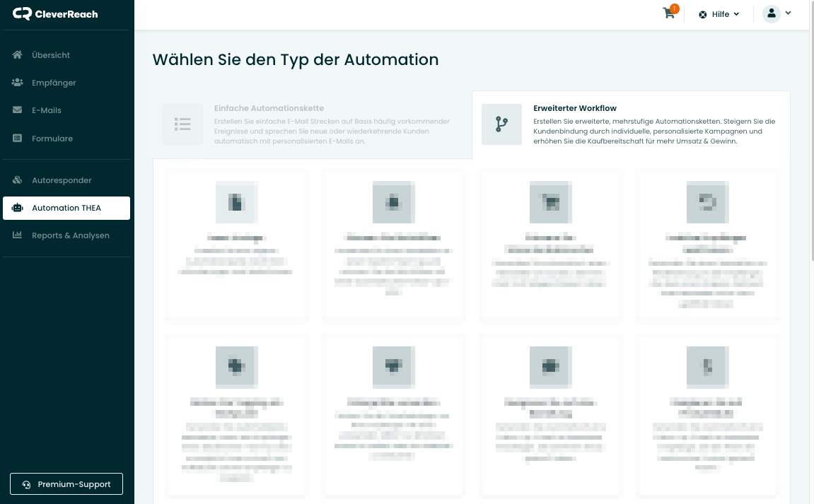Screen dimensions: 814x504
Task: Select the first blurred workflow template card
Action: 236,245
